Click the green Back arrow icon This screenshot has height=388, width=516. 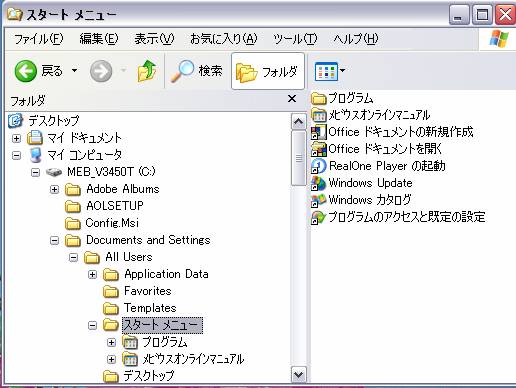point(25,71)
